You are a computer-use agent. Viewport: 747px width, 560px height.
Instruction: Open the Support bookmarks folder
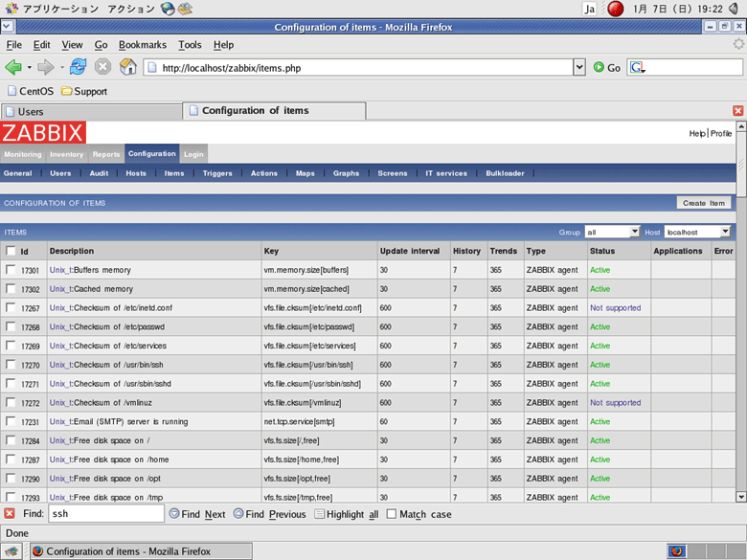(84, 92)
